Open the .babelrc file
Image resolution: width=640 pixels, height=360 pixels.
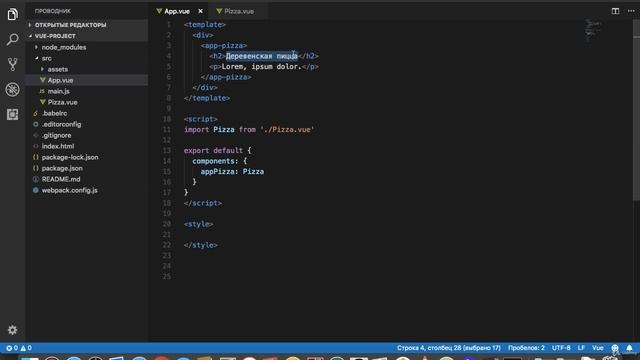(87, 113)
